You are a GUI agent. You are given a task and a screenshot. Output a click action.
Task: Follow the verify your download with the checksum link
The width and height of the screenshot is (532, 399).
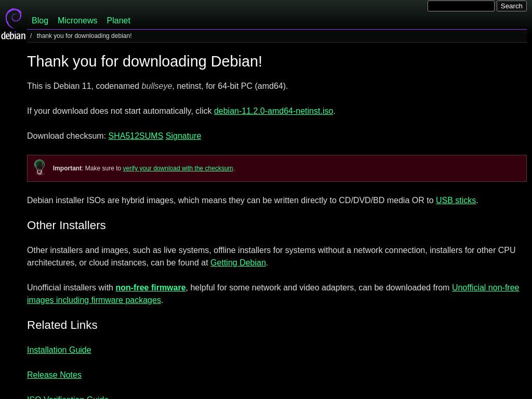(x=178, y=168)
